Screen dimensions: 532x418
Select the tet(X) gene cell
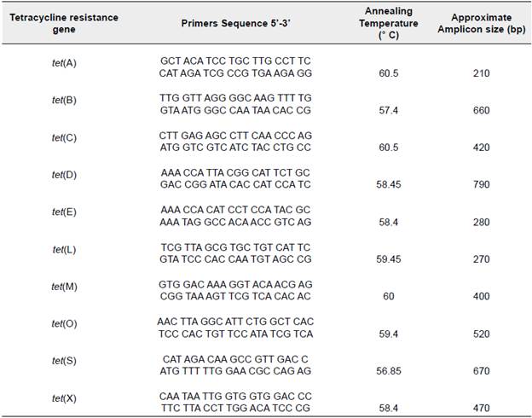[x=65, y=398]
